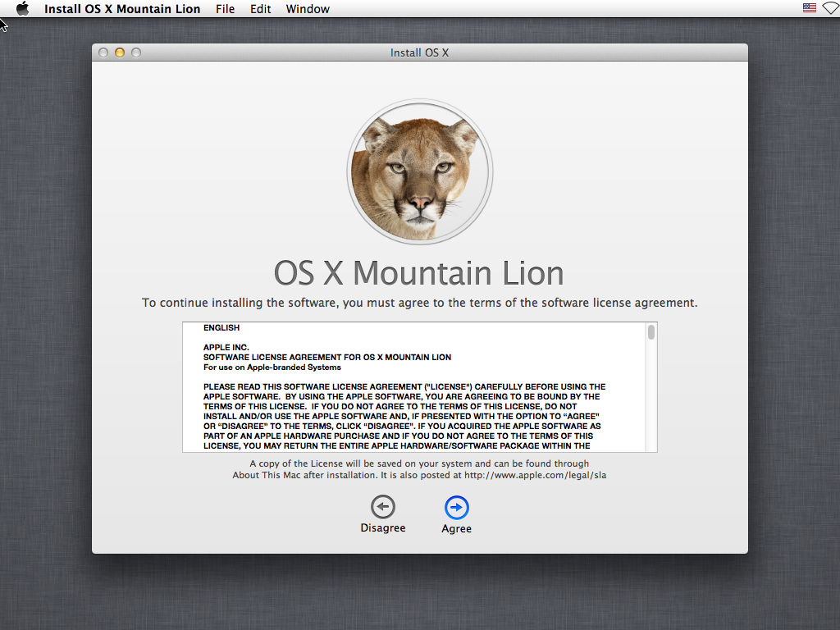840x630 pixels.
Task: Click the US flag input source icon
Action: tap(810, 8)
